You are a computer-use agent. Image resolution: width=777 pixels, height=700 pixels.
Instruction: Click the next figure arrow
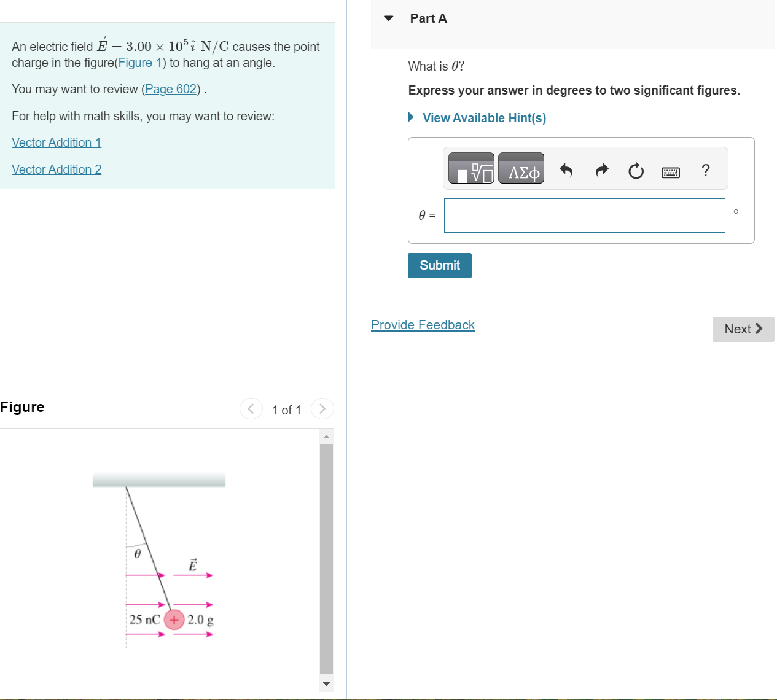(x=322, y=408)
